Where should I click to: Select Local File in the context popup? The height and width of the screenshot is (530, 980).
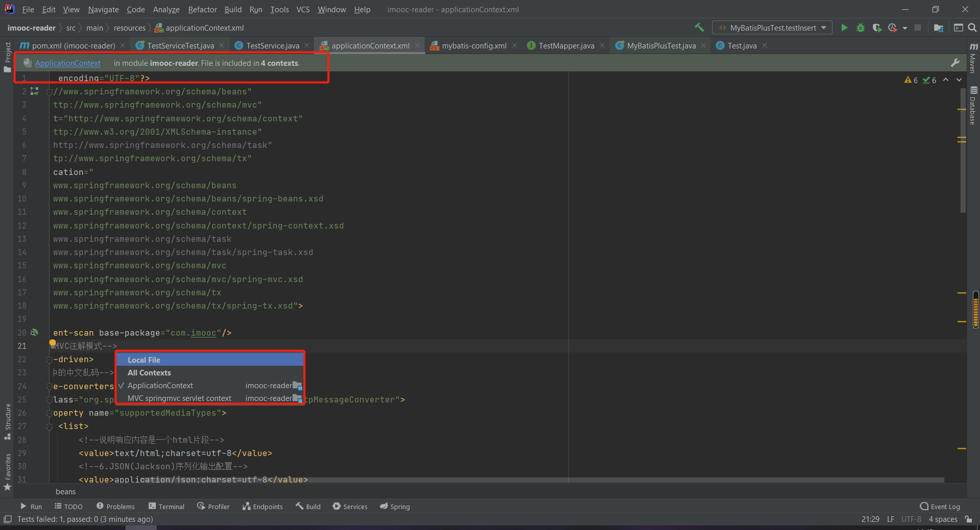point(144,360)
